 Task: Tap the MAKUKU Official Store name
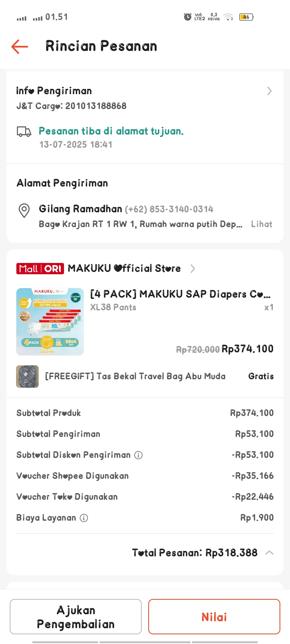coord(124,269)
